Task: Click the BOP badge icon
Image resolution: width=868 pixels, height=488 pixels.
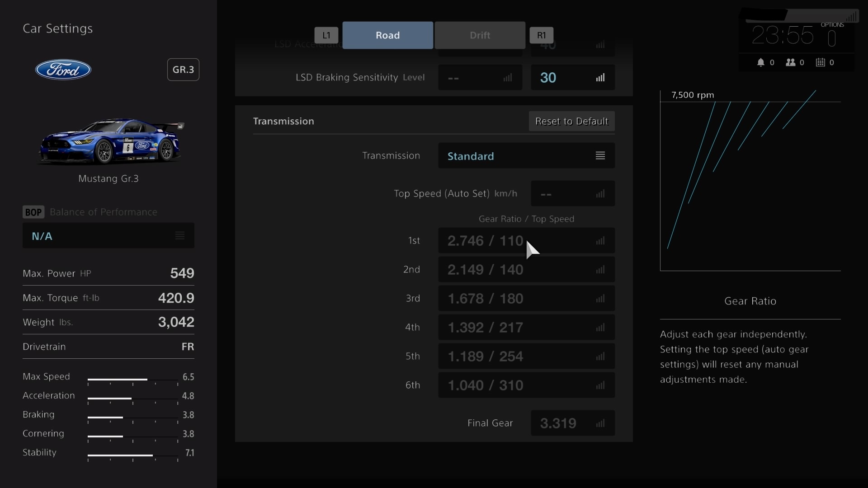Action: tap(33, 212)
